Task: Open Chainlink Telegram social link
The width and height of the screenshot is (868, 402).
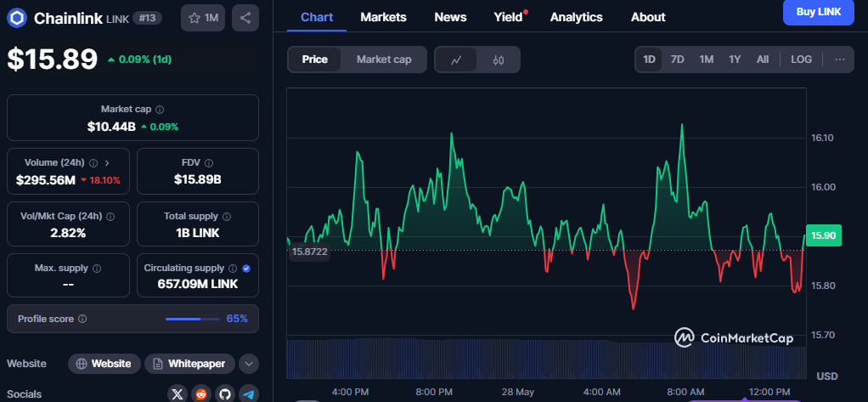Action: pyautogui.click(x=249, y=394)
